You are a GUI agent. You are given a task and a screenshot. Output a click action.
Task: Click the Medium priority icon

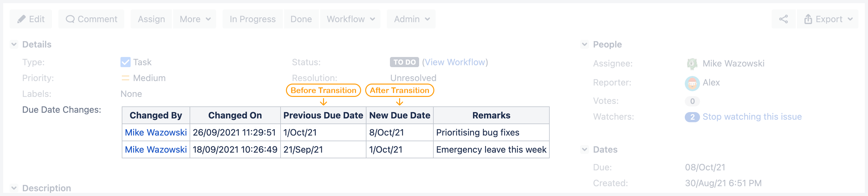[x=125, y=78]
